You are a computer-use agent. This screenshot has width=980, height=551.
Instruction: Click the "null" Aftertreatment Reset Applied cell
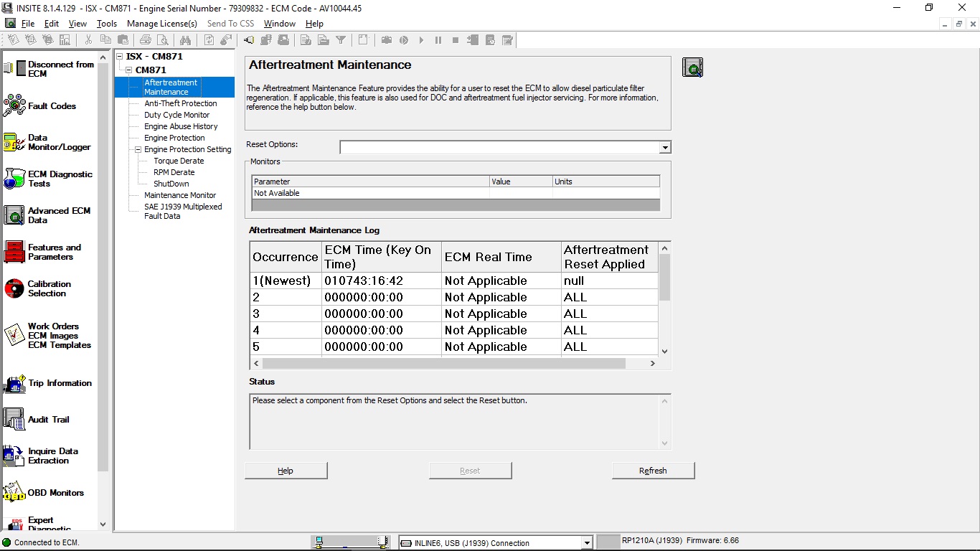(609, 281)
